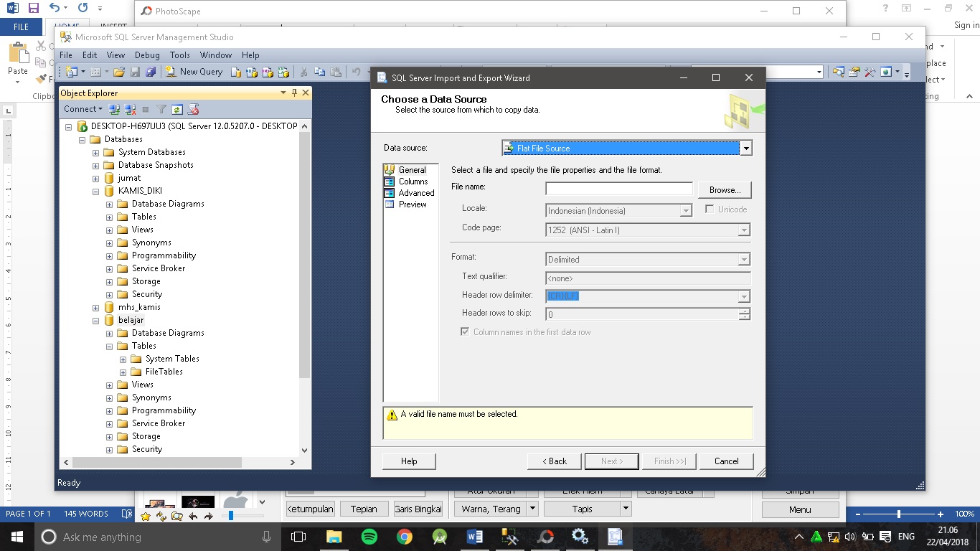Click the < Back button

[554, 461]
